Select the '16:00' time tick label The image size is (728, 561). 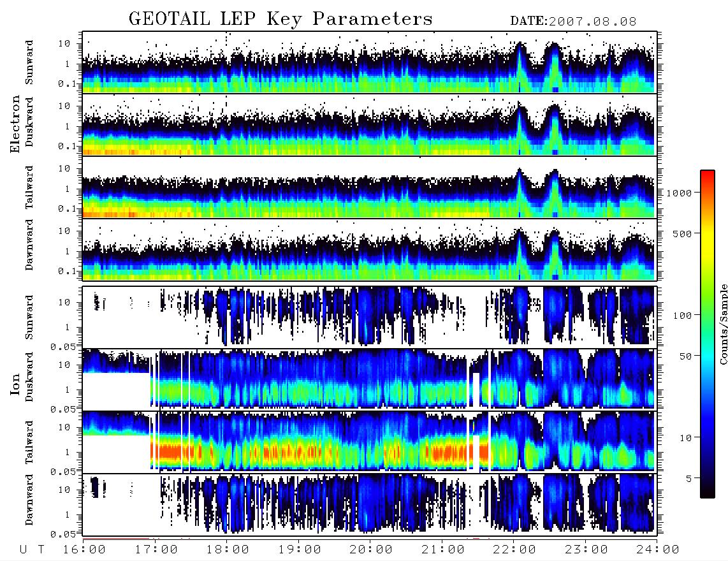click(x=85, y=550)
